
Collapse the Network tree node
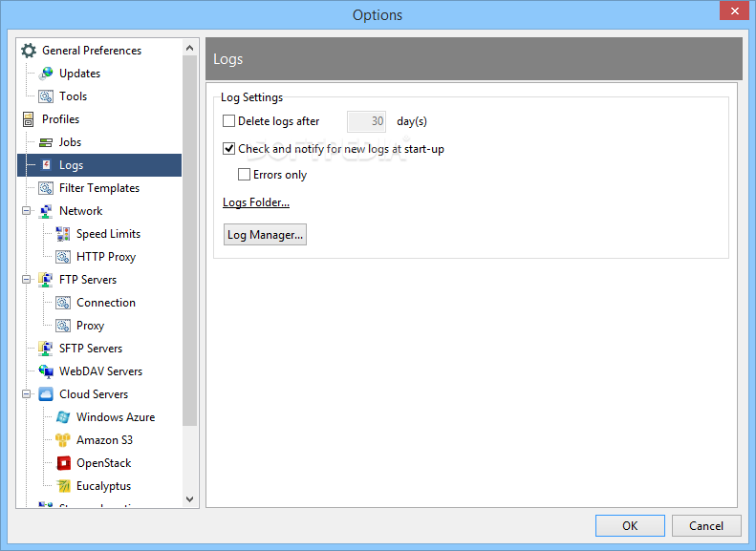coord(27,211)
